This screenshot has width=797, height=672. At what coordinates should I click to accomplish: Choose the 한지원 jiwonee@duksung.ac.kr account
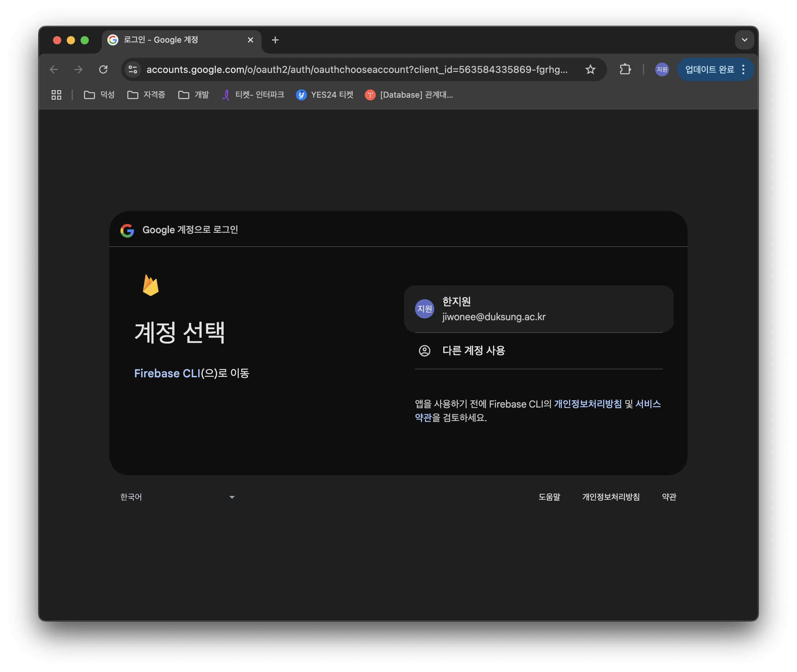click(x=538, y=309)
